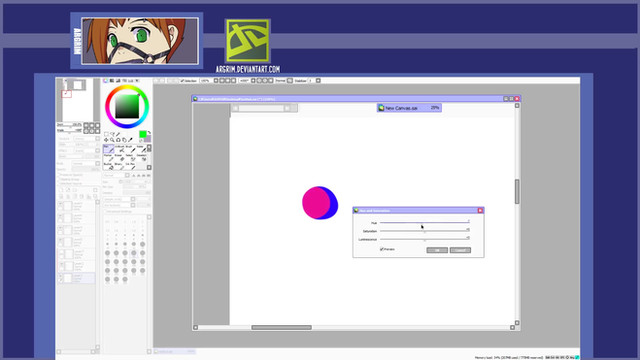Open the Stabilizer dropdown in toolbar
Image resolution: width=640 pixels, height=360 pixels.
point(312,81)
